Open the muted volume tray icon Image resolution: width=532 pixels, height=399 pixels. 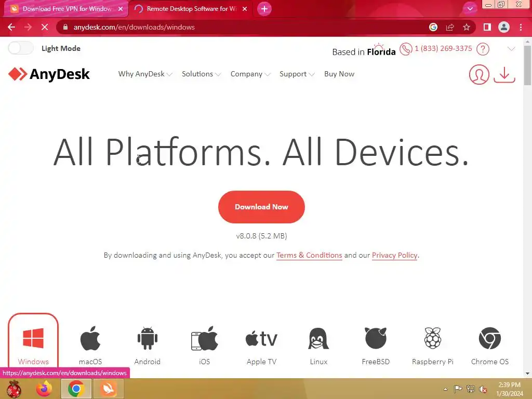point(483,389)
